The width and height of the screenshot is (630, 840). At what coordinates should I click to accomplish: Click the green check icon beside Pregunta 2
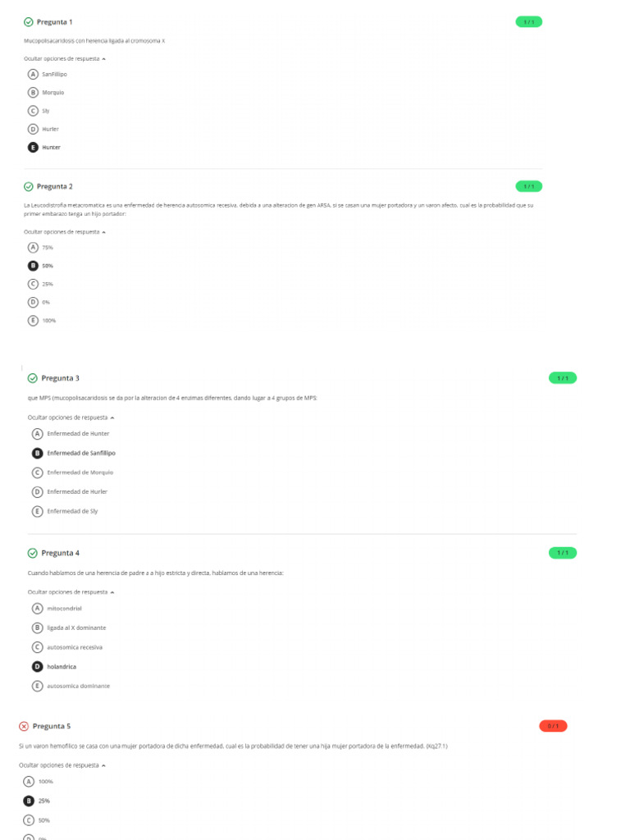pyautogui.click(x=29, y=187)
